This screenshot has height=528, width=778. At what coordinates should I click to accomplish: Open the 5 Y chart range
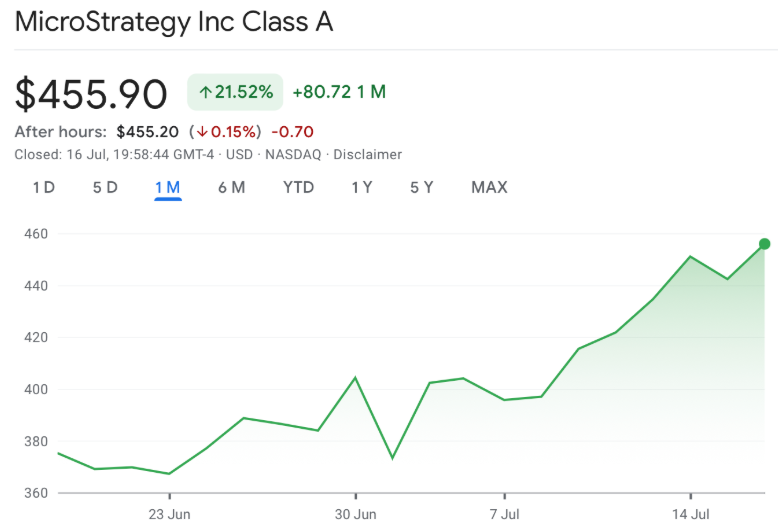[x=421, y=187]
